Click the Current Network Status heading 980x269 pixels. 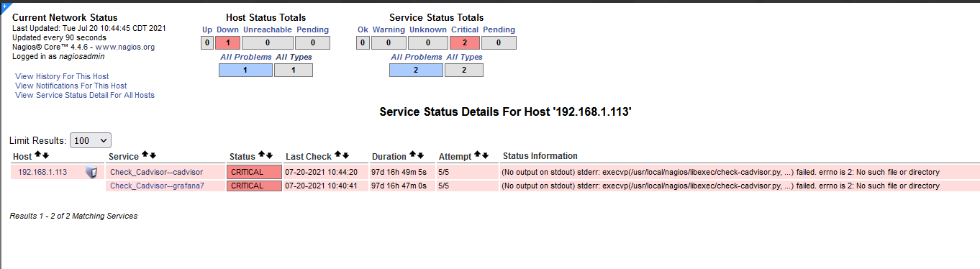coord(65,17)
